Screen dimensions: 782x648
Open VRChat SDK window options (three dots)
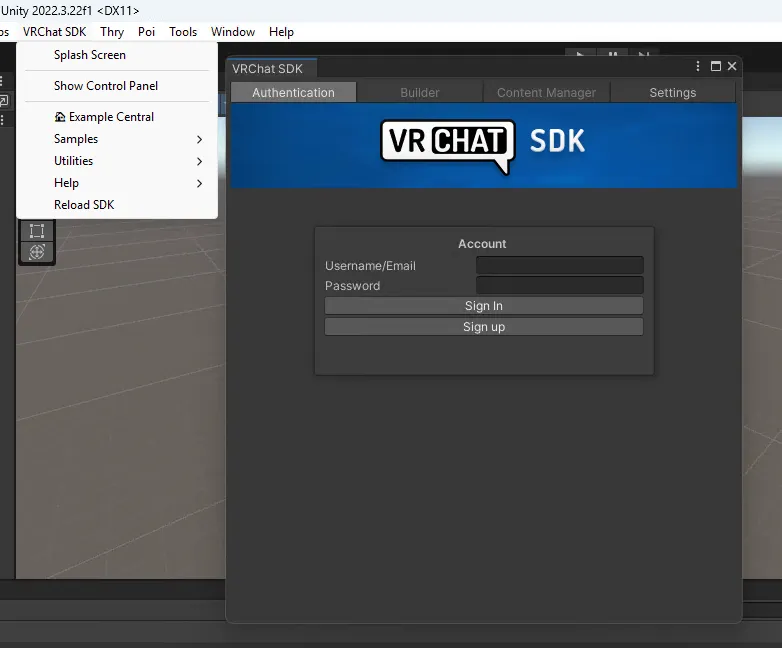click(x=698, y=66)
